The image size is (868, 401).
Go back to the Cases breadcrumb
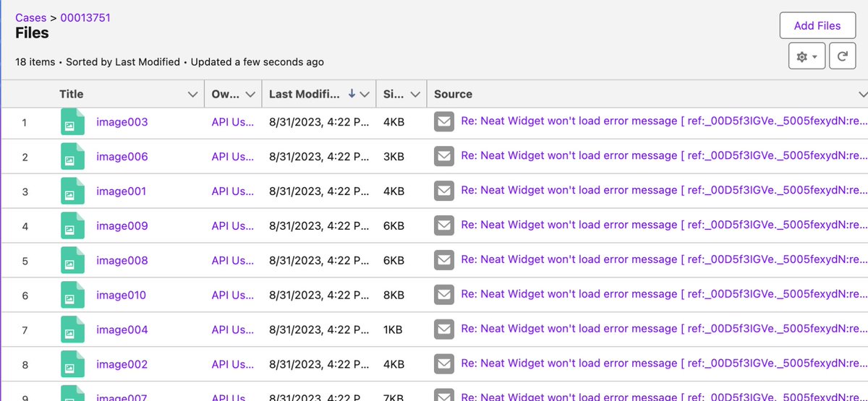tap(31, 17)
